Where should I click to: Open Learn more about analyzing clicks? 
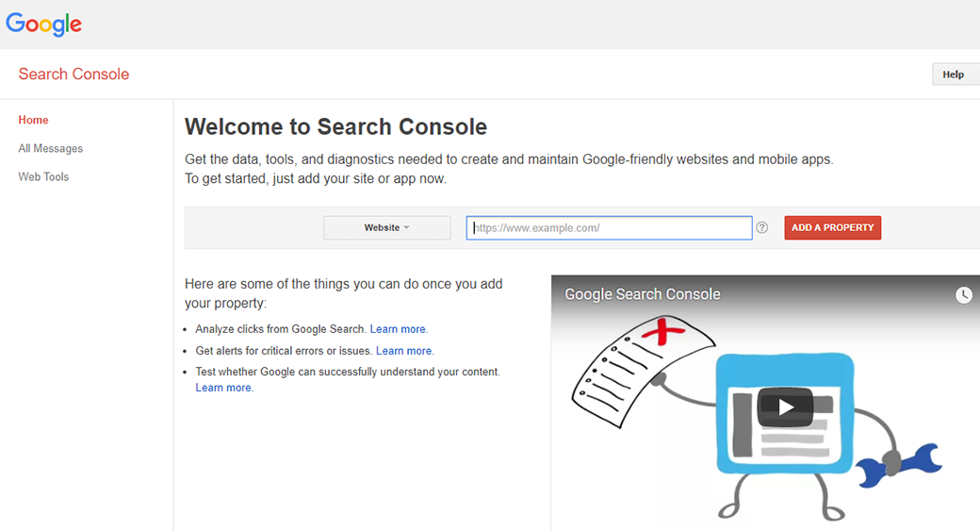coord(398,329)
